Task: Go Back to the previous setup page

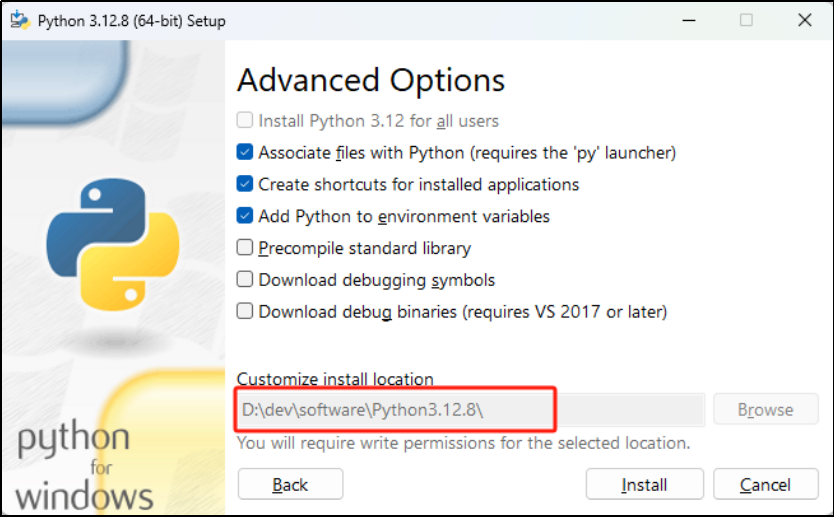Action: click(x=290, y=484)
